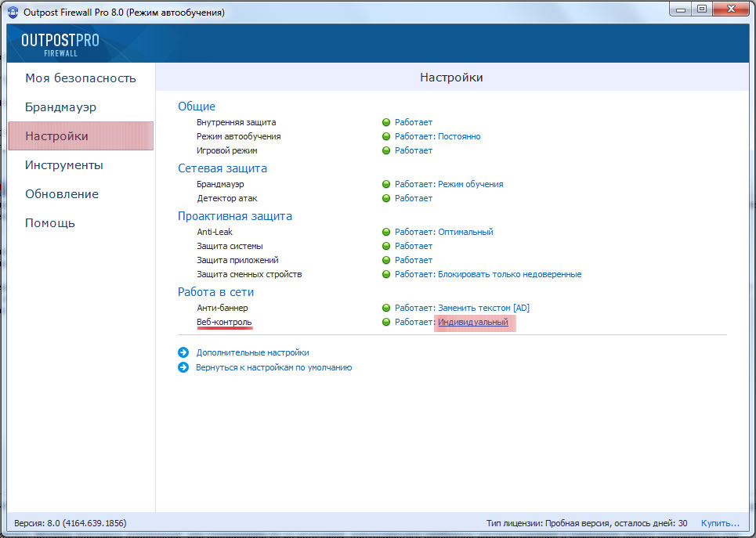Click the green status dot for Брандмауэр

[x=386, y=185]
